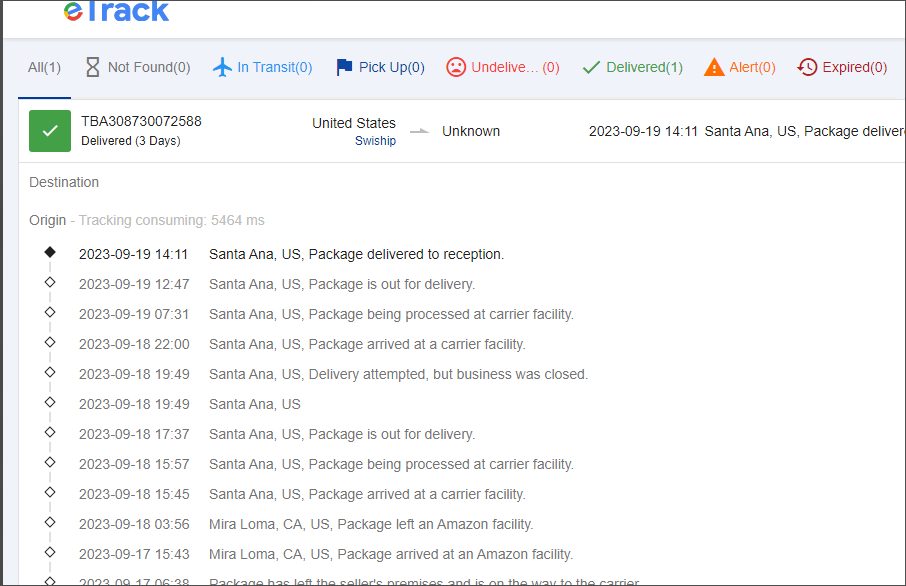The height and width of the screenshot is (586, 906).
Task: Switch to the All(1) tab
Action: click(x=44, y=68)
